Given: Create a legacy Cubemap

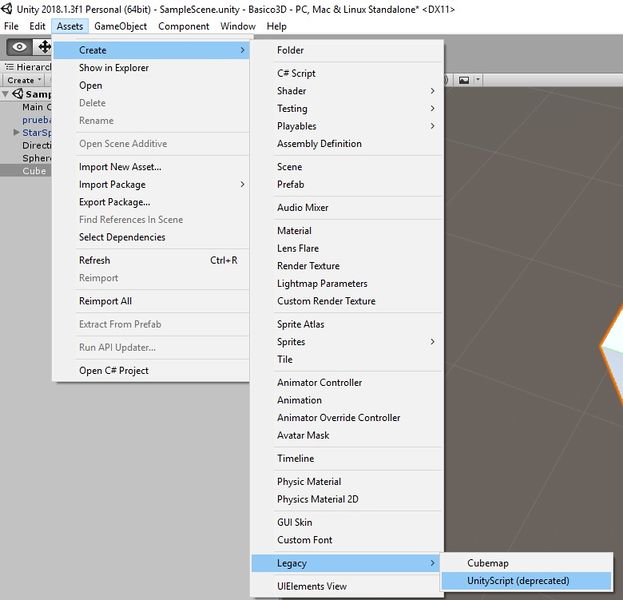Looking at the screenshot, I should pos(526,563).
